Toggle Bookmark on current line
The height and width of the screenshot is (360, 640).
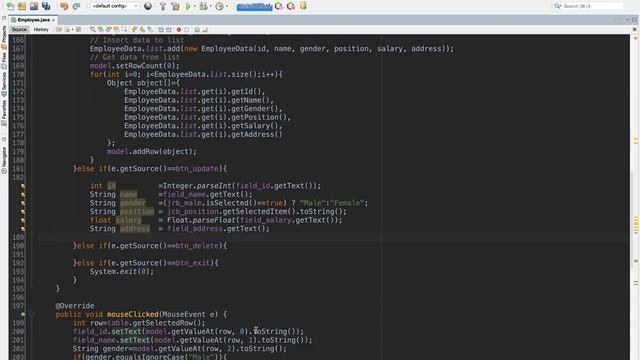[150, 29]
